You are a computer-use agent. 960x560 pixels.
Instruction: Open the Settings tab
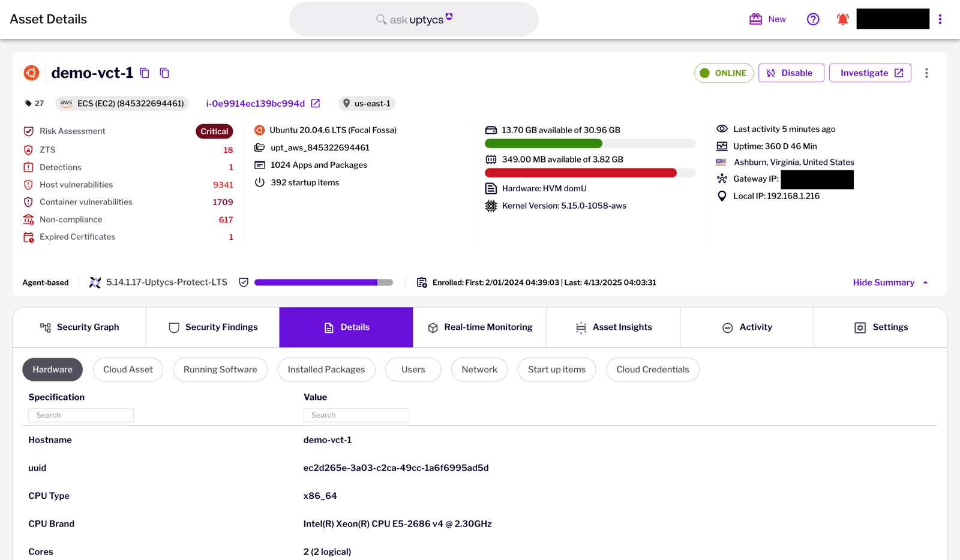point(880,327)
